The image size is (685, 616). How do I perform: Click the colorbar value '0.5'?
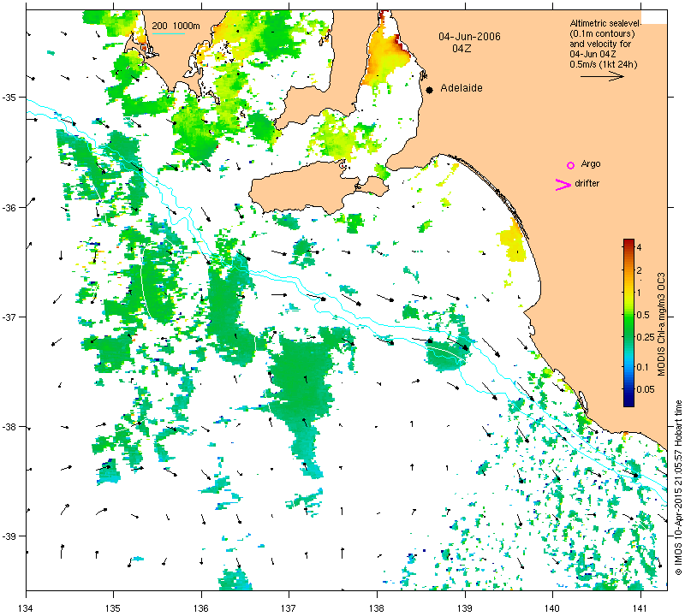[643, 315]
